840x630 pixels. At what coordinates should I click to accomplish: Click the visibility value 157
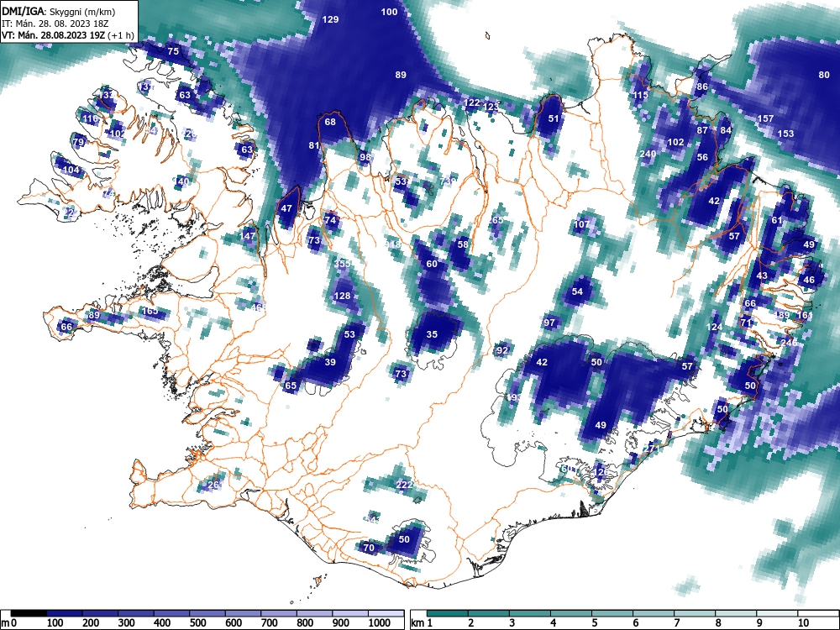(766, 118)
